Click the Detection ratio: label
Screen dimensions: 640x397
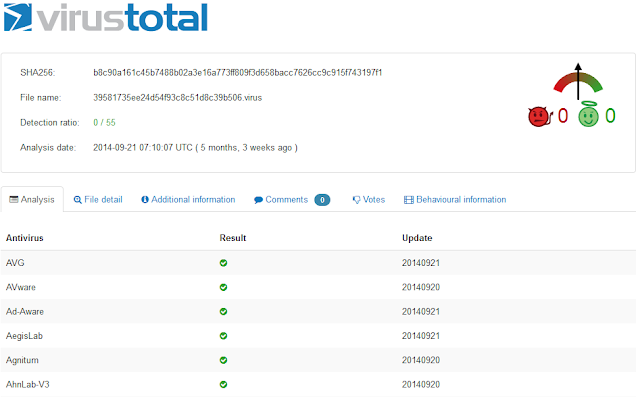click(x=50, y=122)
